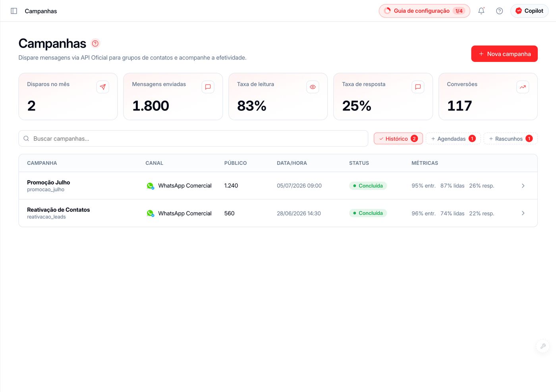Viewport: 556px width, 392px height.
Task: Click the público value 560
Action: coord(230,213)
